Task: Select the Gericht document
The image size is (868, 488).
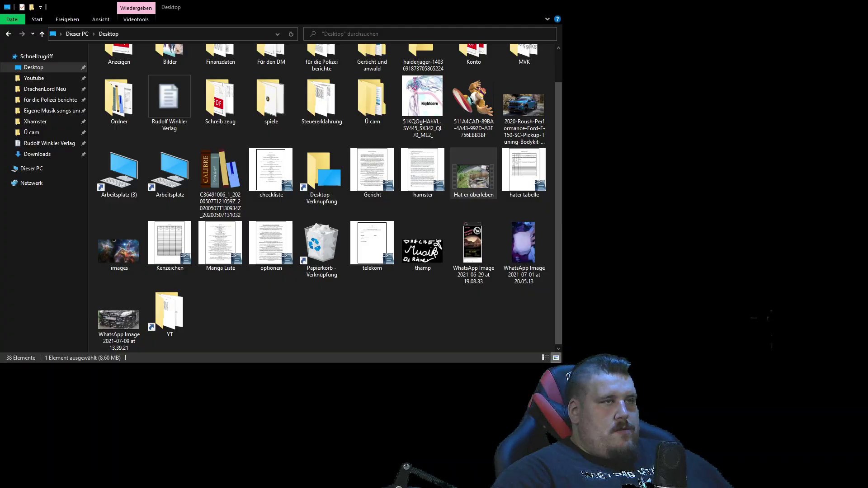Action: [x=372, y=169]
